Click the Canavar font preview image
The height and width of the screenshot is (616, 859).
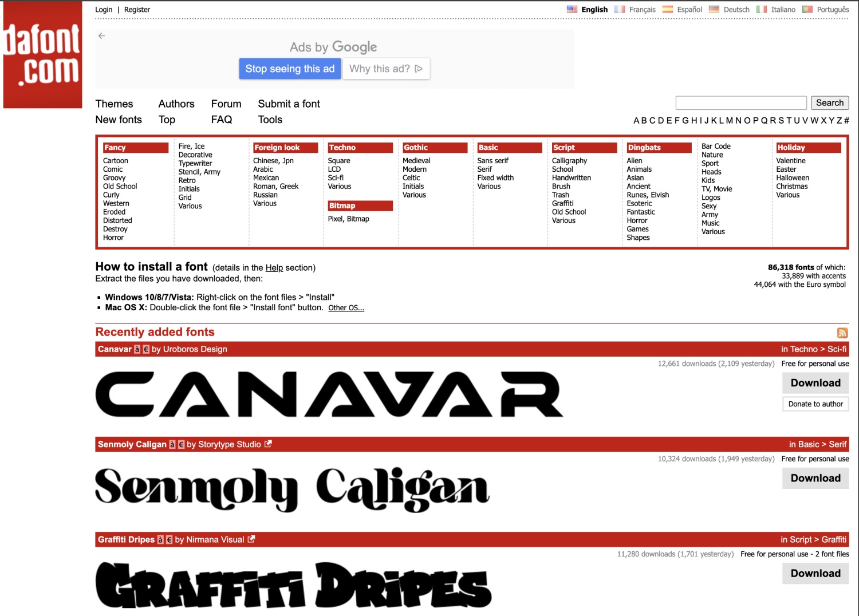329,394
